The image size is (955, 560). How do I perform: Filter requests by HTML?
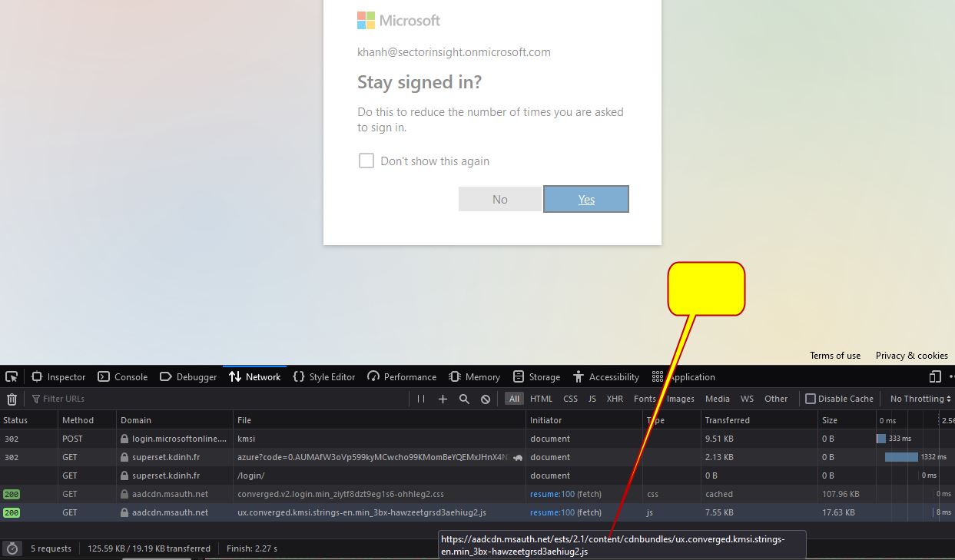(x=542, y=399)
